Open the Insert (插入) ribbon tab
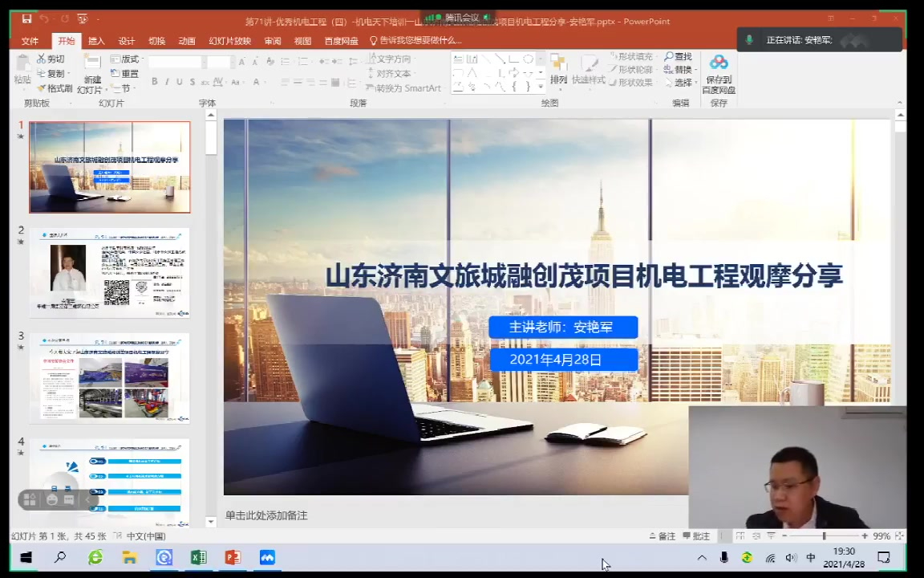The width and height of the screenshot is (924, 578). (x=96, y=41)
